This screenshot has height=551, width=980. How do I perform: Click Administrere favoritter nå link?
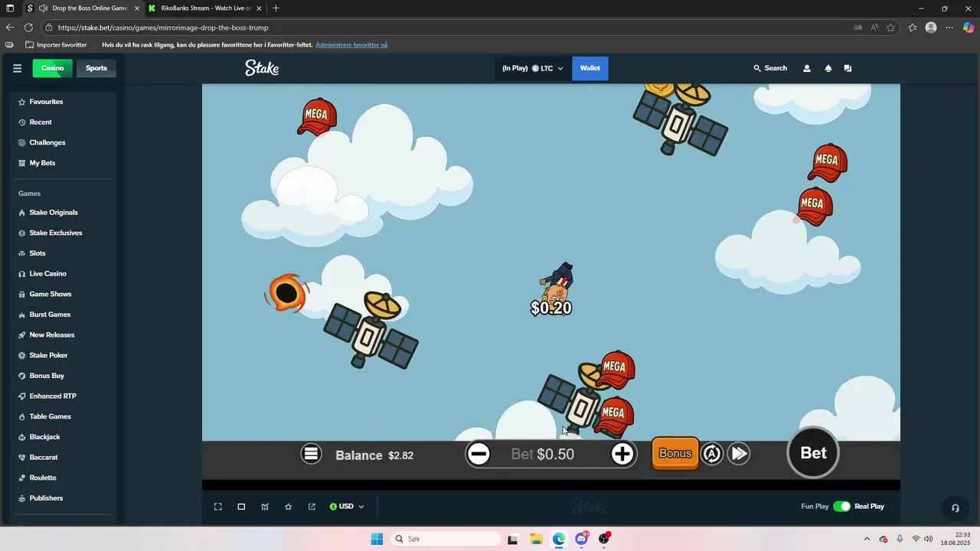coord(351,45)
